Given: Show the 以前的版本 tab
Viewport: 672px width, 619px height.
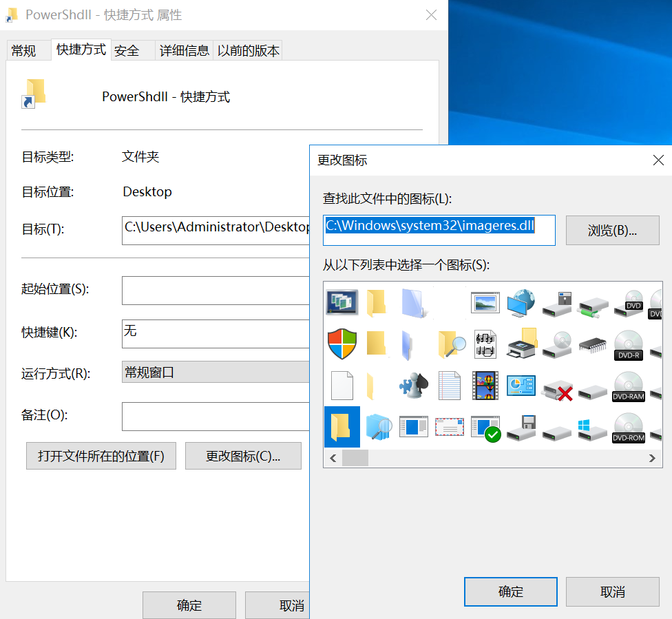Looking at the screenshot, I should (x=248, y=50).
